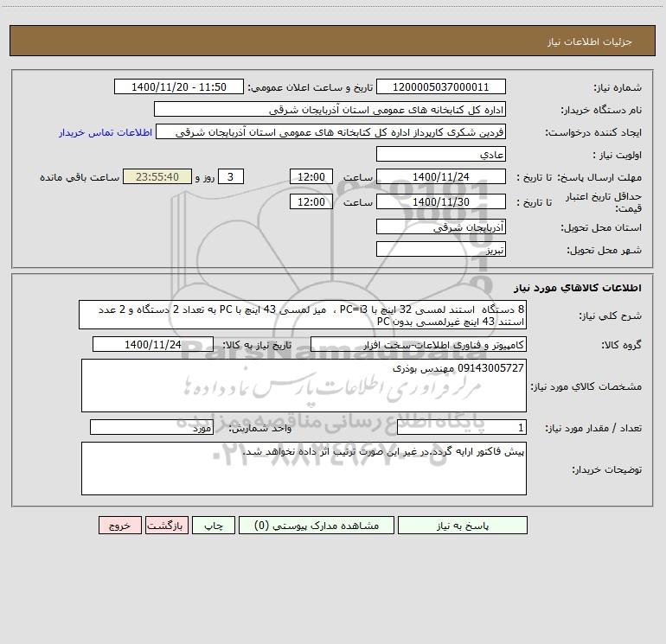666x644 pixels.
Task: Click the 'خروج' exit button
Action: 119,526
